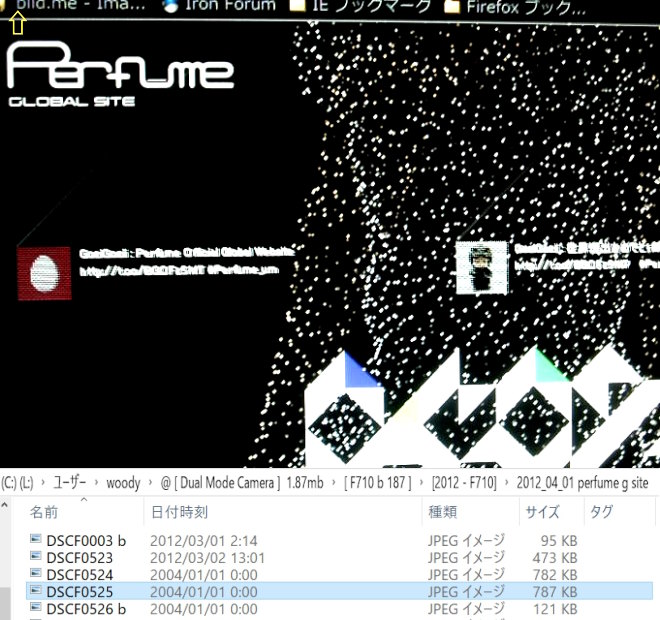
Task: Click the 121 KB size cell
Action: [555, 609]
